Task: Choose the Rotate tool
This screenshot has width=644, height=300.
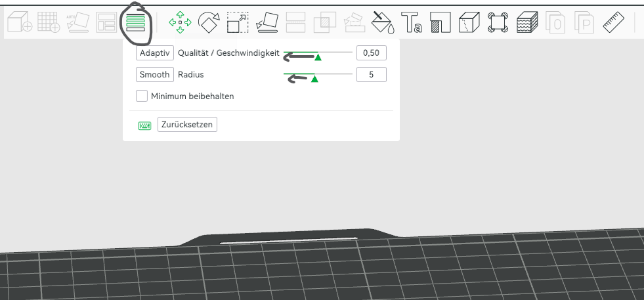Action: (209, 22)
